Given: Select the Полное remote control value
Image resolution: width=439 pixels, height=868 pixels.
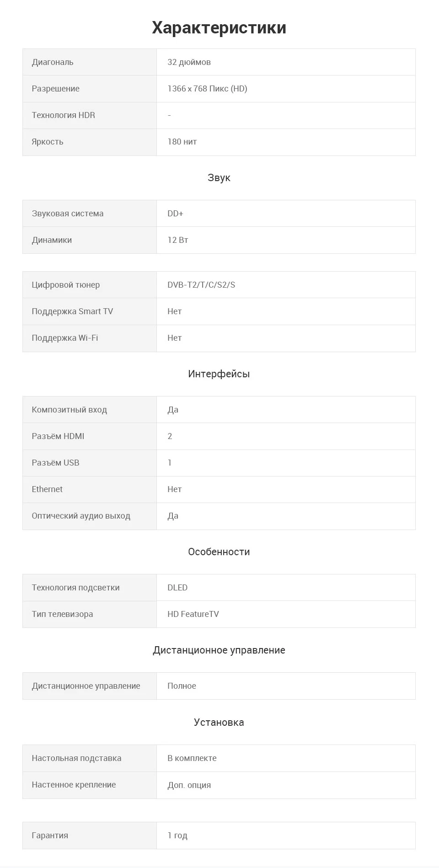Looking at the screenshot, I should (182, 686).
